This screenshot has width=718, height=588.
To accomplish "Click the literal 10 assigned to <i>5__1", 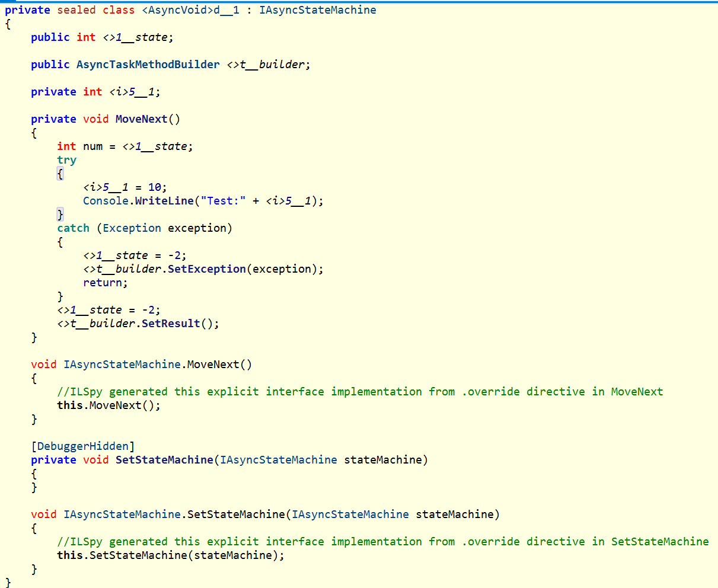I will pos(155,187).
